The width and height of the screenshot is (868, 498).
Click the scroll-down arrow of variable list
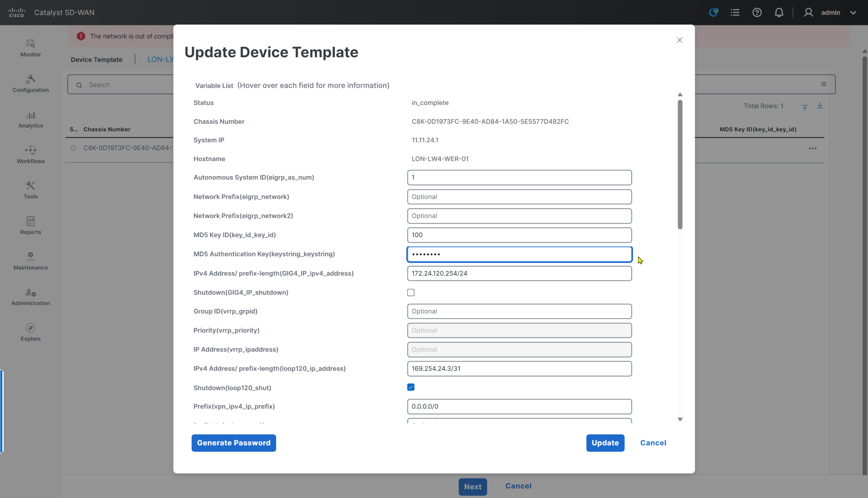680,419
